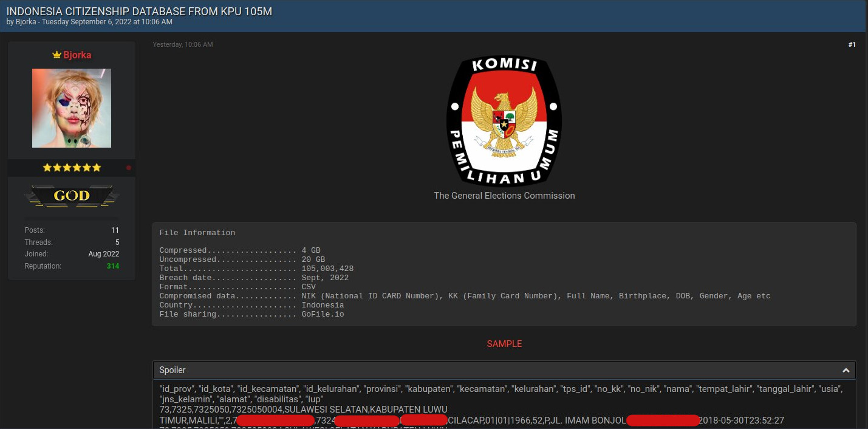Click the Country Indonesia line
This screenshot has height=429, width=868.
pos(251,305)
